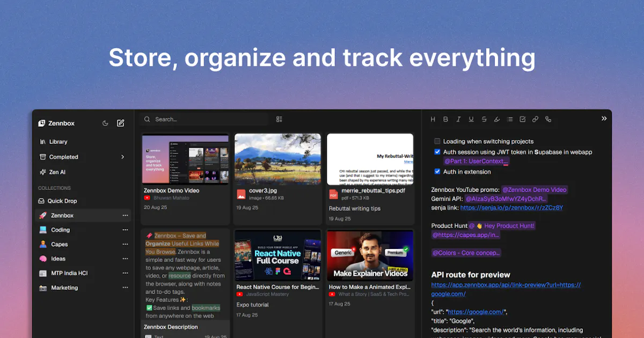Image resolution: width=644 pixels, height=338 pixels.
Task: Click YouTube icon beside JavaScript Mastery
Action: point(240,294)
